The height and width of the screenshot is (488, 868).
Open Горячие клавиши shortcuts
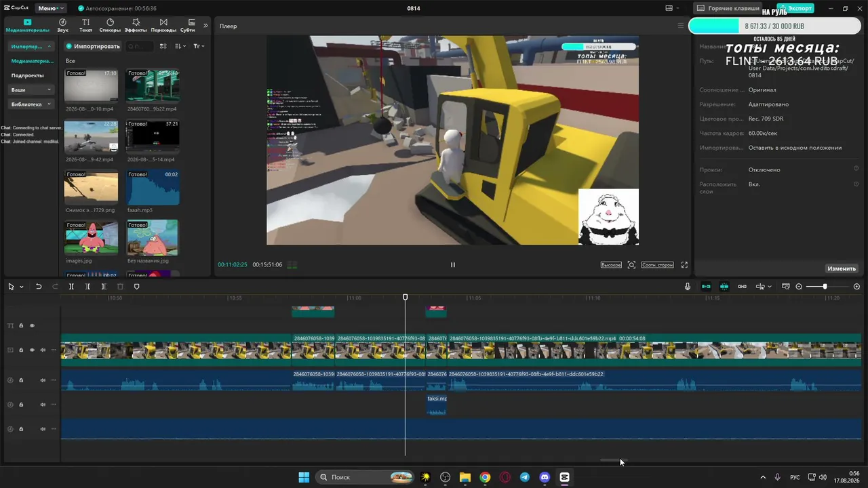pos(728,8)
